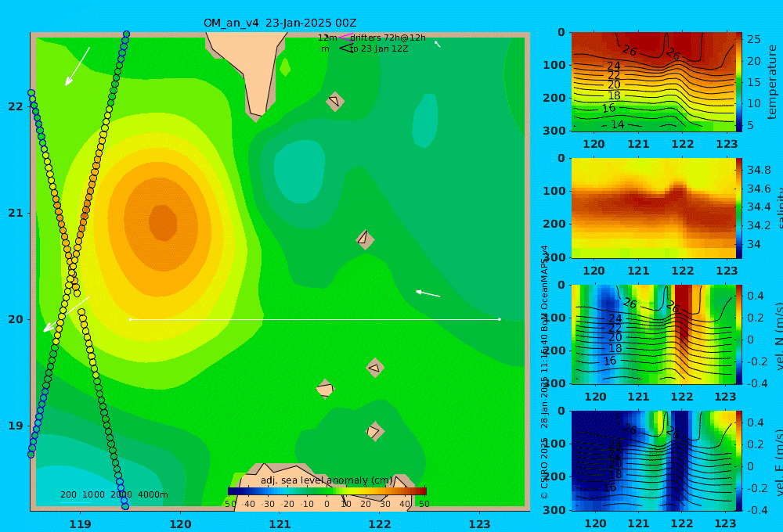This screenshot has width=783, height=532.
Task: Click the small island near 19.35N 121.45E
Action: (x=325, y=389)
